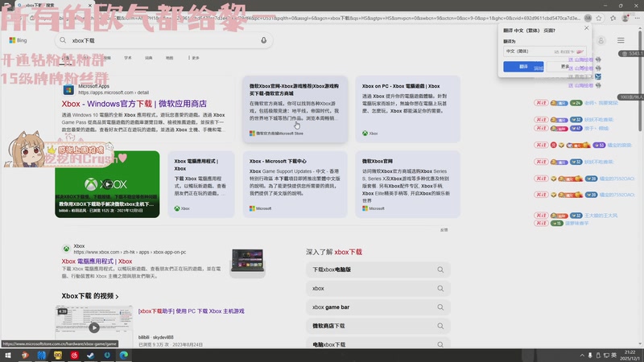Open the Bing hamburger menu
The height and width of the screenshot is (362, 644).
point(621,40)
